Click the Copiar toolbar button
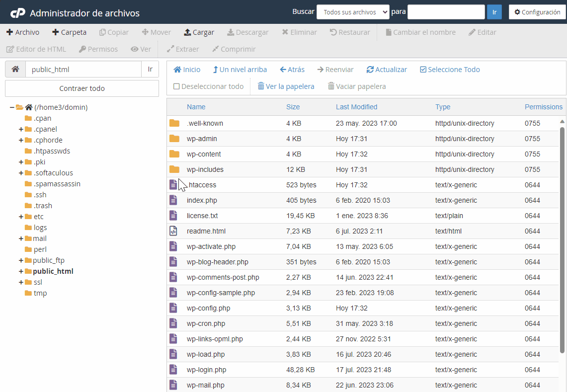Image resolution: width=567 pixels, height=392 pixels. coord(114,32)
